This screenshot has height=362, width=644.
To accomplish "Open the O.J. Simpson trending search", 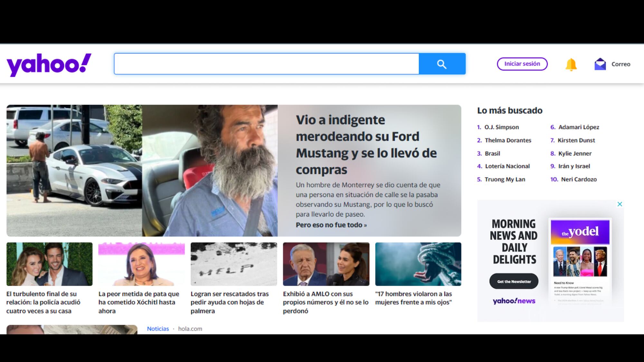I will click(502, 127).
